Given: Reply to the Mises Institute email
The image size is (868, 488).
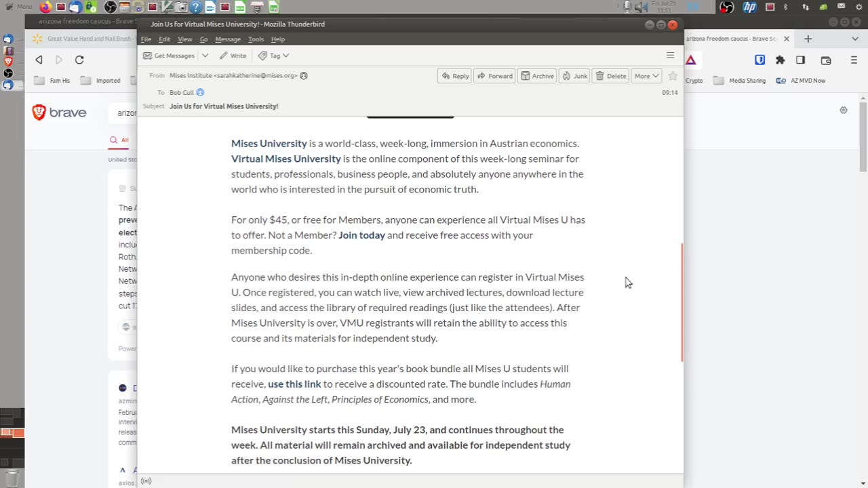Looking at the screenshot, I should [455, 76].
